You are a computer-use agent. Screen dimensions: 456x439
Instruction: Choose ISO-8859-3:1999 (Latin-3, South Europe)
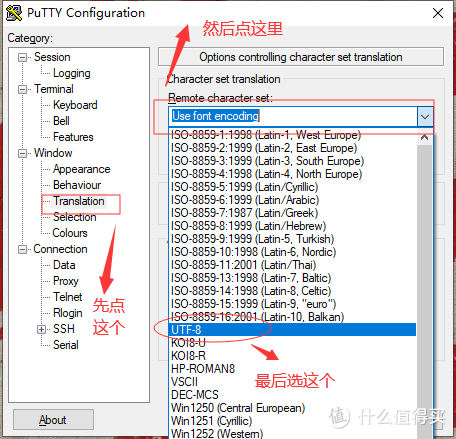click(293, 161)
